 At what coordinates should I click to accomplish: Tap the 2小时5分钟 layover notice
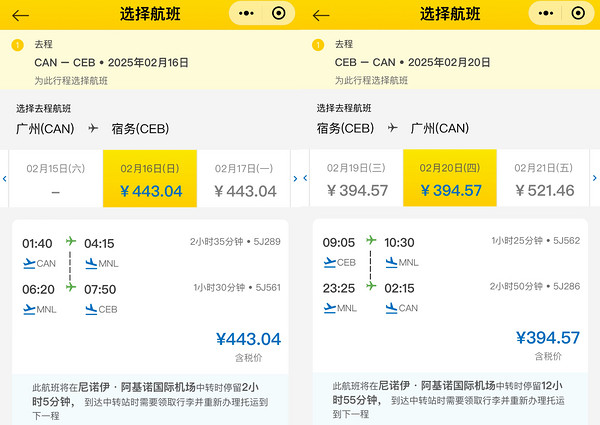tap(150, 401)
